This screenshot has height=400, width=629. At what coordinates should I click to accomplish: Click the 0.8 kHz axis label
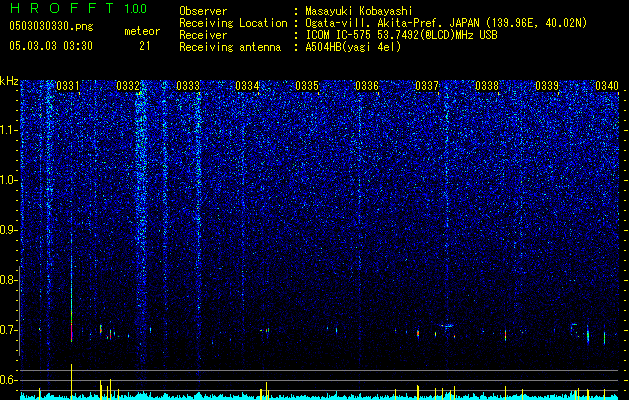[x=7, y=280]
